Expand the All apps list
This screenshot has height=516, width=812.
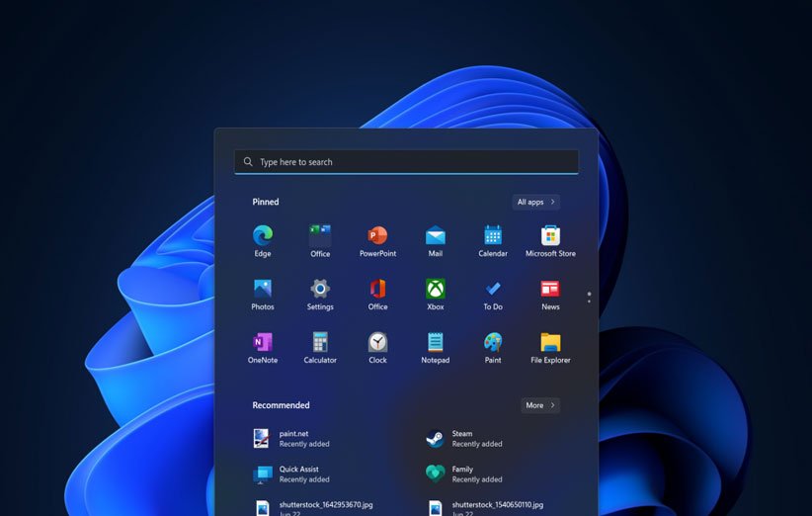(x=536, y=202)
